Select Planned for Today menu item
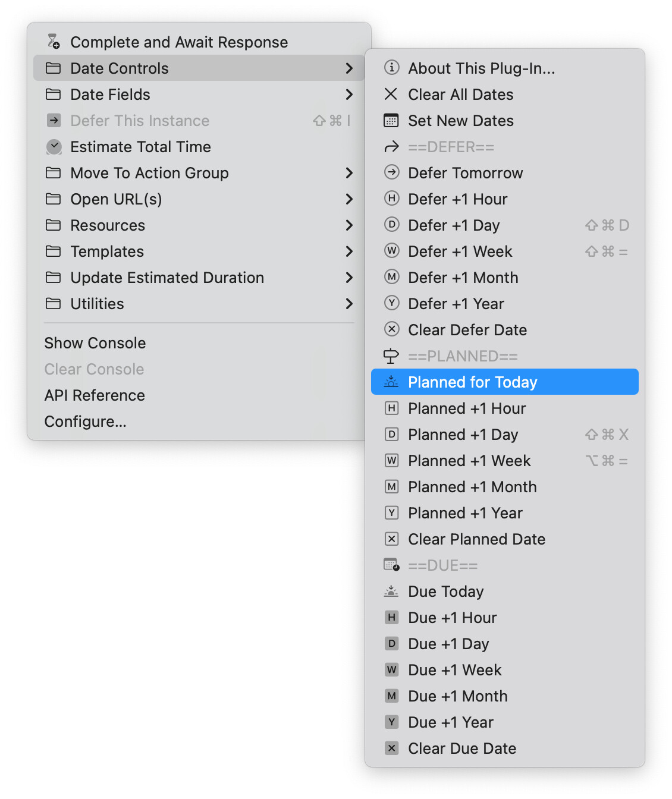 472,382
